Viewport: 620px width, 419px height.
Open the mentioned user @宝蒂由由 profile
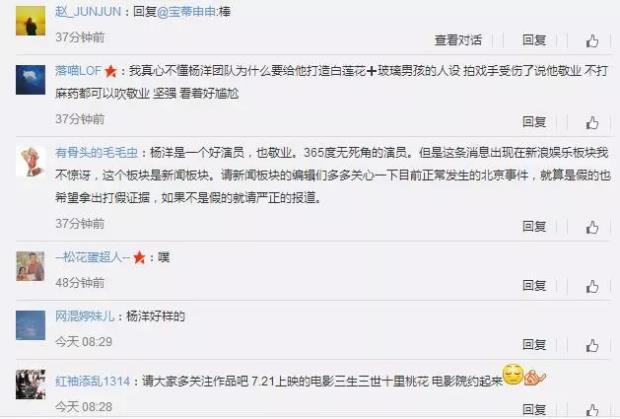click(187, 12)
